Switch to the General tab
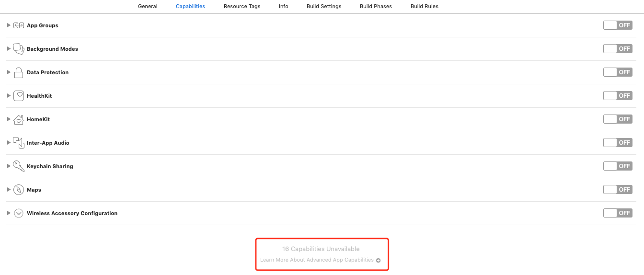The height and width of the screenshot is (275, 644). (x=148, y=7)
